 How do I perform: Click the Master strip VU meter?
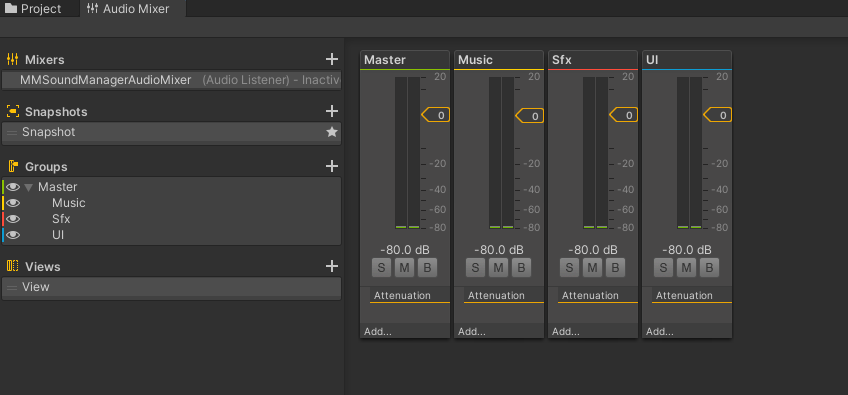(407, 153)
